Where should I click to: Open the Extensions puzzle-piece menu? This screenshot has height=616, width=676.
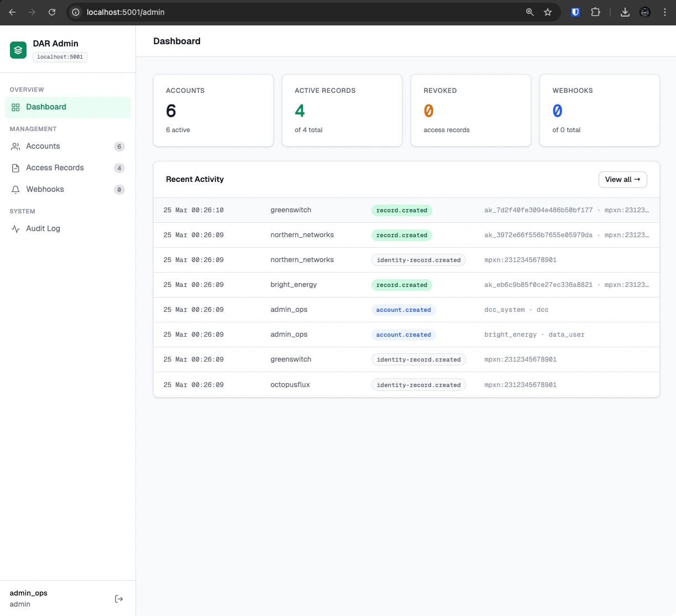595,12
